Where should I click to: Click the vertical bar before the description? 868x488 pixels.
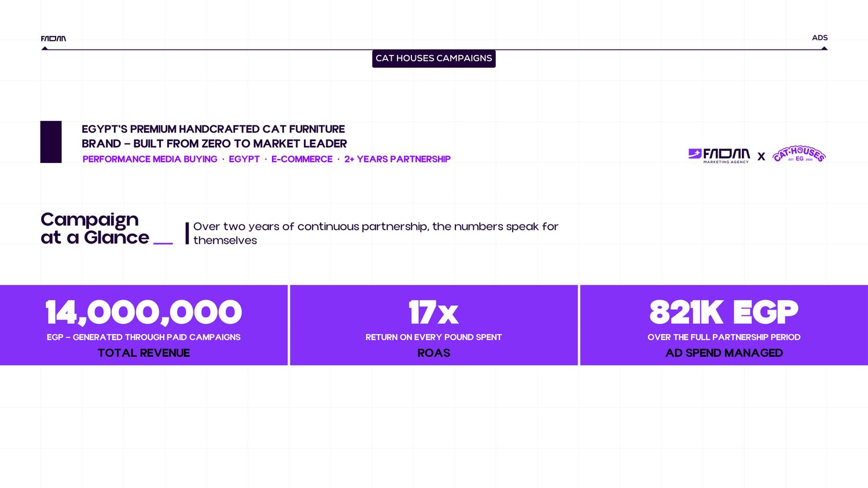click(187, 233)
